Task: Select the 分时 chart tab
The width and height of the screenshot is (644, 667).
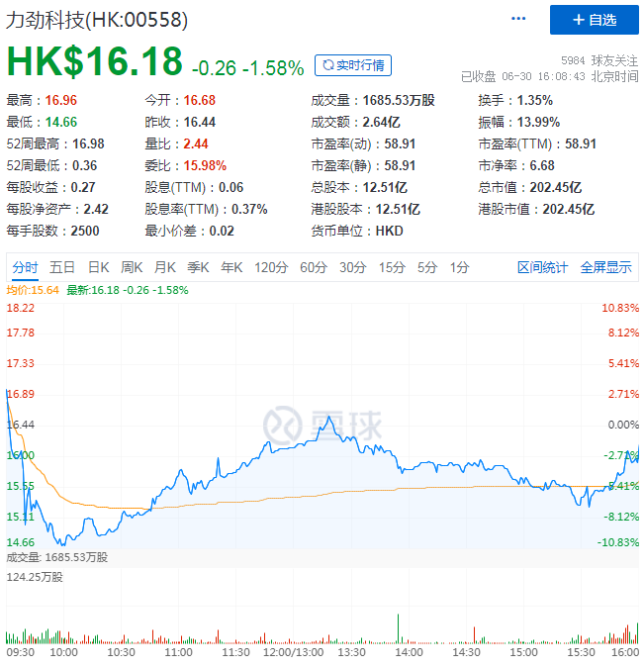Action: click(25, 267)
